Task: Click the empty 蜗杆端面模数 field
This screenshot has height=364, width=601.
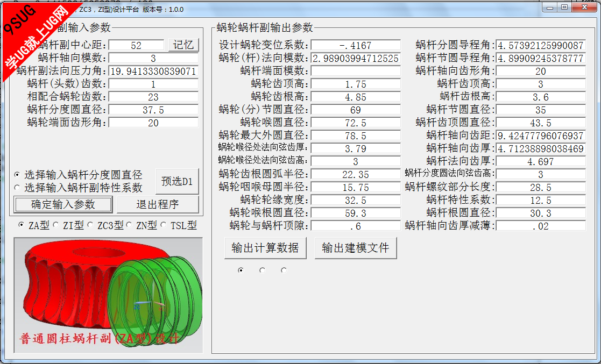Action: point(356,71)
